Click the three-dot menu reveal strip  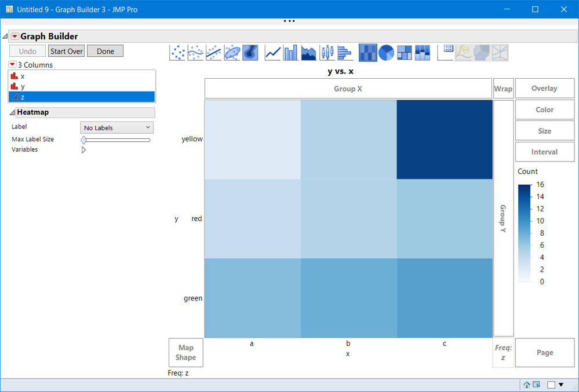pos(289,21)
